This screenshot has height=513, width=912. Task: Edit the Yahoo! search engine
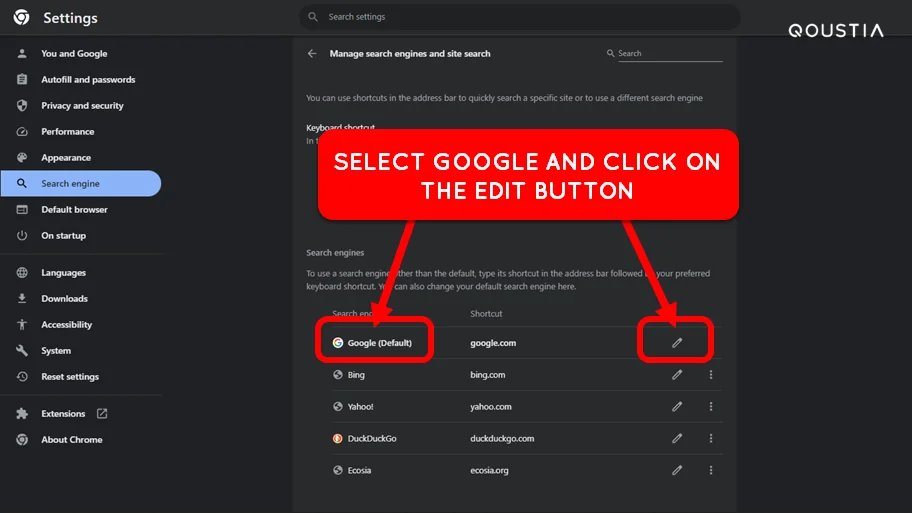pos(677,407)
